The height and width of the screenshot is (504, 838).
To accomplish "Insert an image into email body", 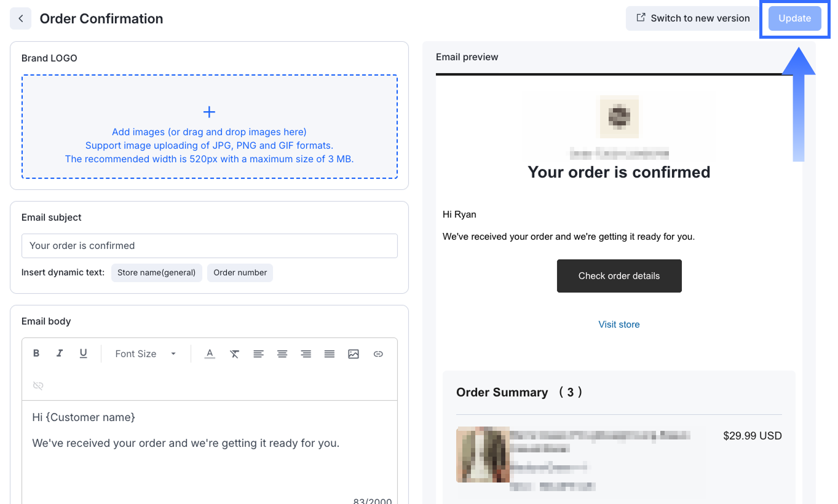I will [x=354, y=354].
